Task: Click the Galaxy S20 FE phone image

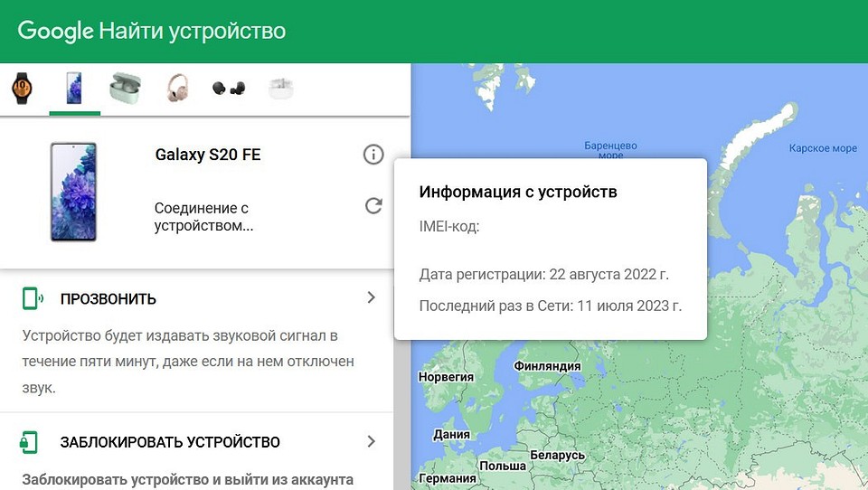Action: (x=73, y=192)
